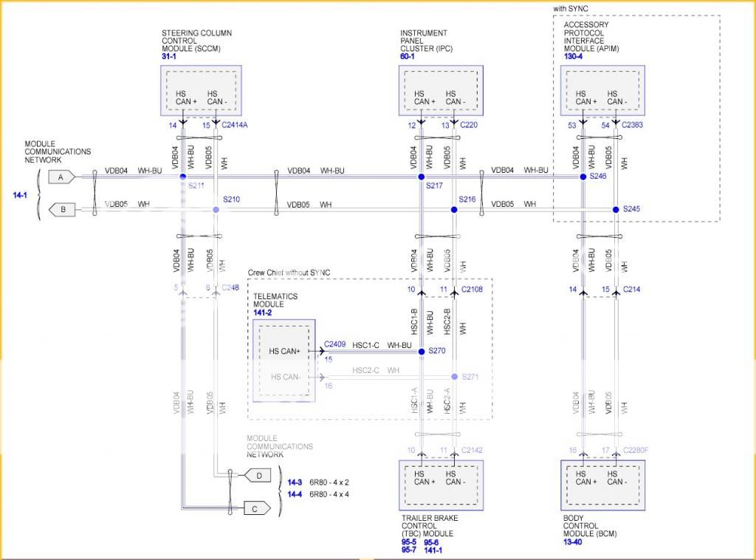Viewport: 756px width, 560px height.
Task: Click splice S217 near the Instrument Panel Cluster
Action: tap(421, 177)
